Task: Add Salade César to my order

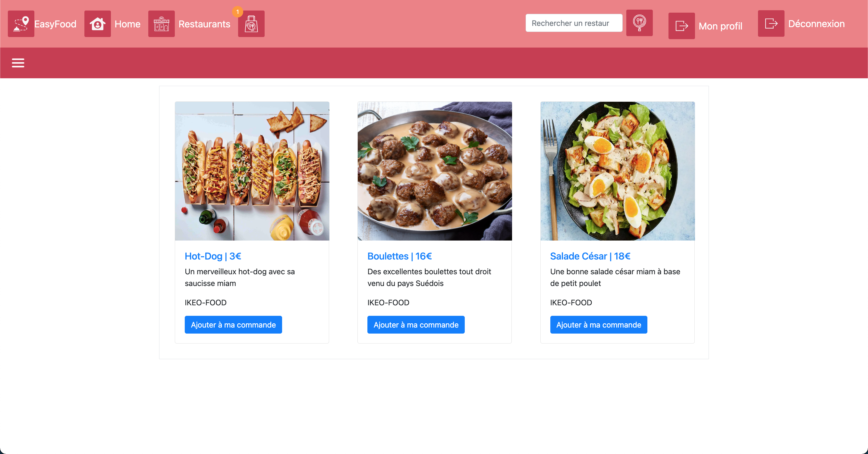Action: pyautogui.click(x=599, y=325)
